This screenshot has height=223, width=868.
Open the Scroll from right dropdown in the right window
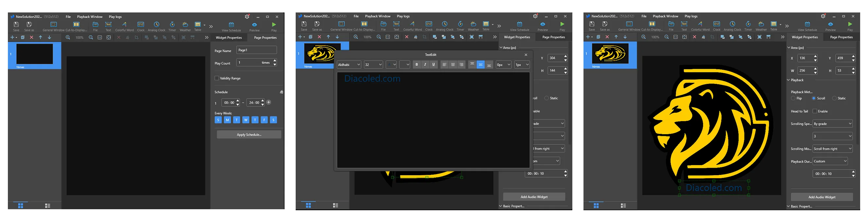[833, 148]
